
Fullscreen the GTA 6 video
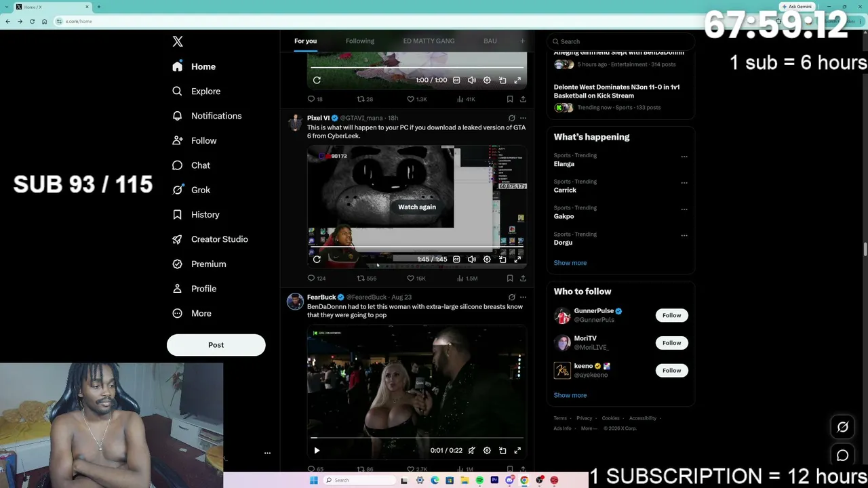(x=517, y=260)
